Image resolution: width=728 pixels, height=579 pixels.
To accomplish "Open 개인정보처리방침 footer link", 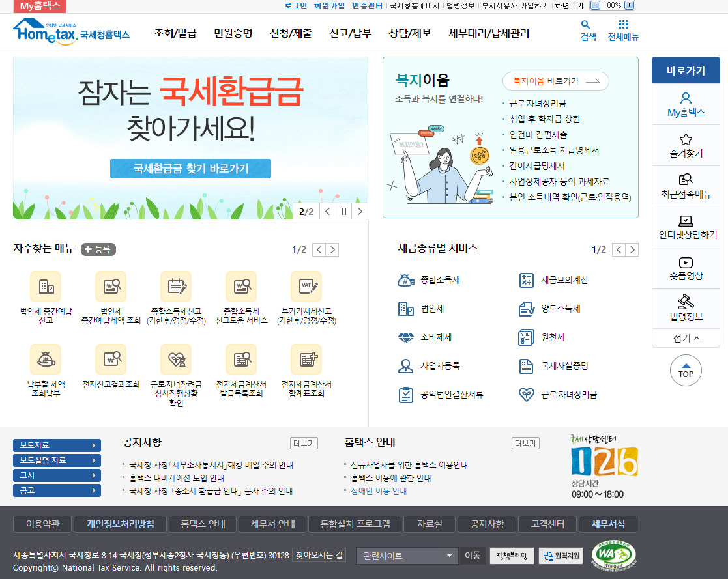I will (121, 524).
